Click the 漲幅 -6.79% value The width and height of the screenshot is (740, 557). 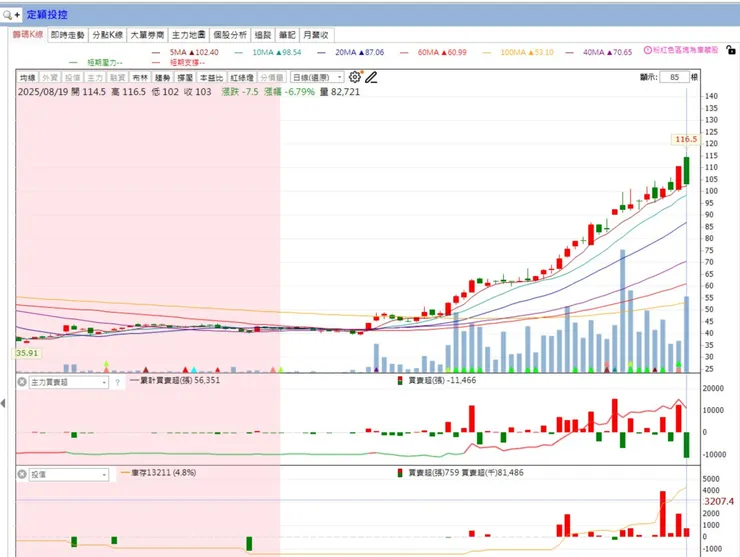[x=289, y=92]
